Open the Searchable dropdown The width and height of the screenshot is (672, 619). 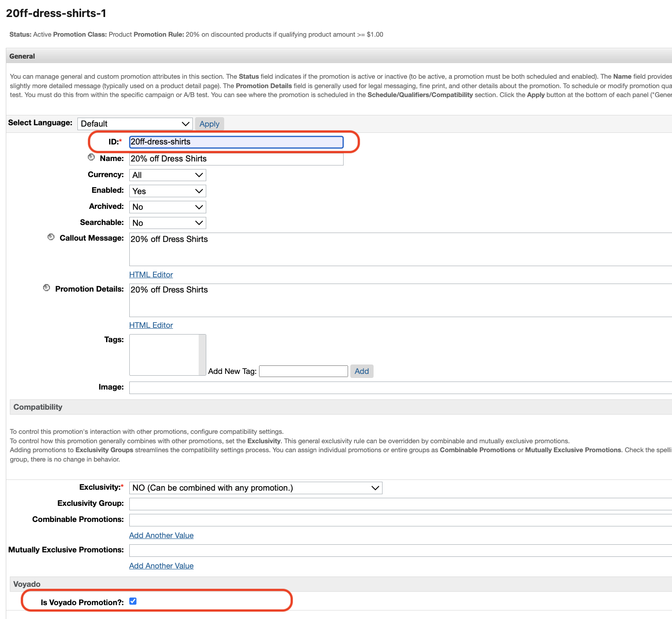pyautogui.click(x=168, y=223)
